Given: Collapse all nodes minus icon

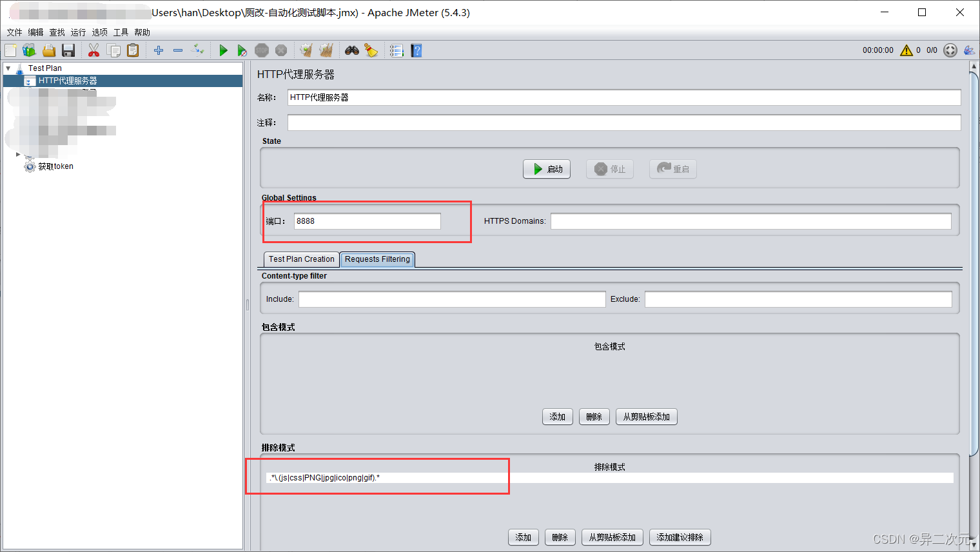Looking at the screenshot, I should click(x=178, y=50).
